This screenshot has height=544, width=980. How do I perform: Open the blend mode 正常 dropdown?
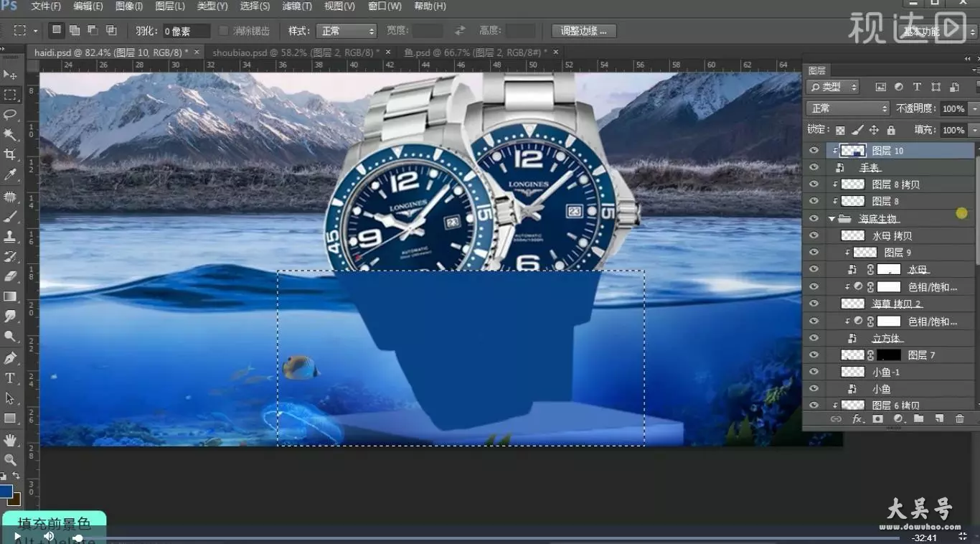click(848, 108)
